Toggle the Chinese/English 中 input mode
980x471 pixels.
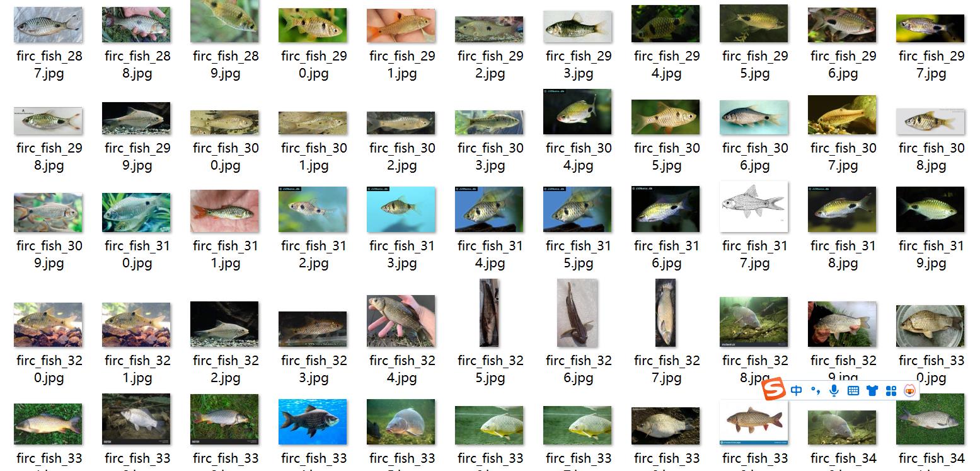tap(797, 391)
